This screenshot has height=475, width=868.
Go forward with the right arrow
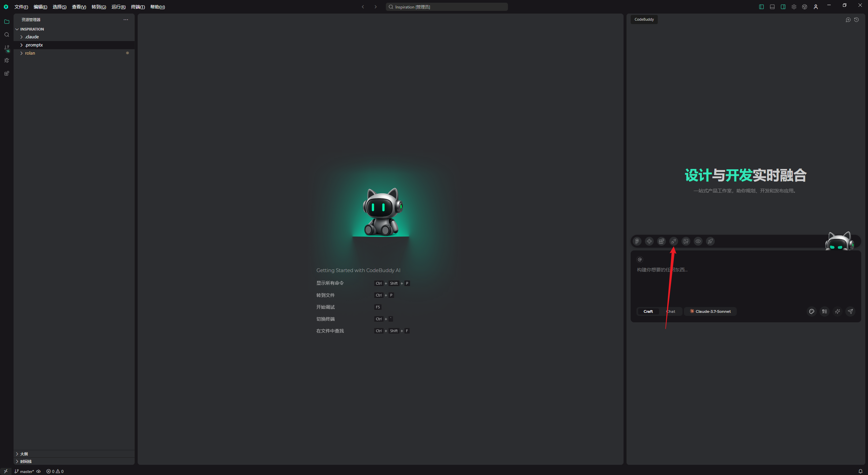(375, 7)
